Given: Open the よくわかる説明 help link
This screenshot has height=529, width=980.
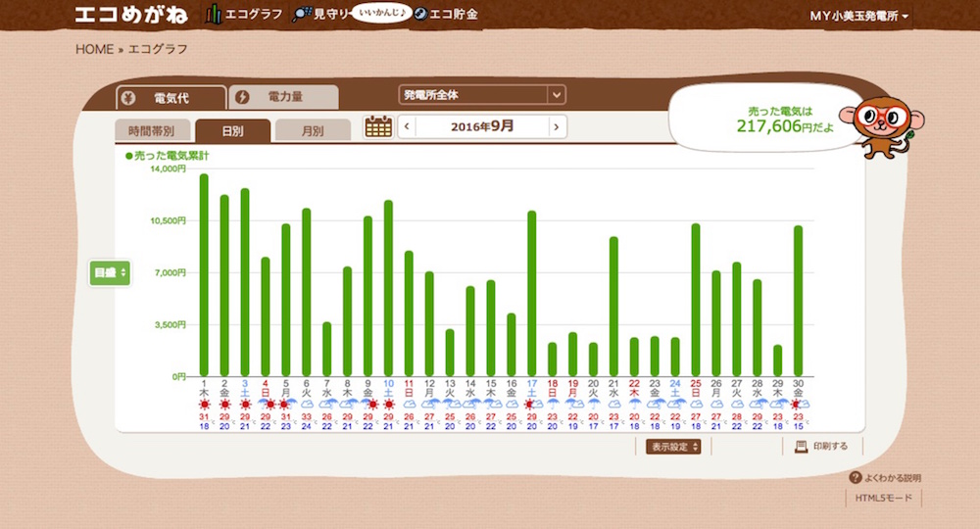Looking at the screenshot, I should pos(885,478).
